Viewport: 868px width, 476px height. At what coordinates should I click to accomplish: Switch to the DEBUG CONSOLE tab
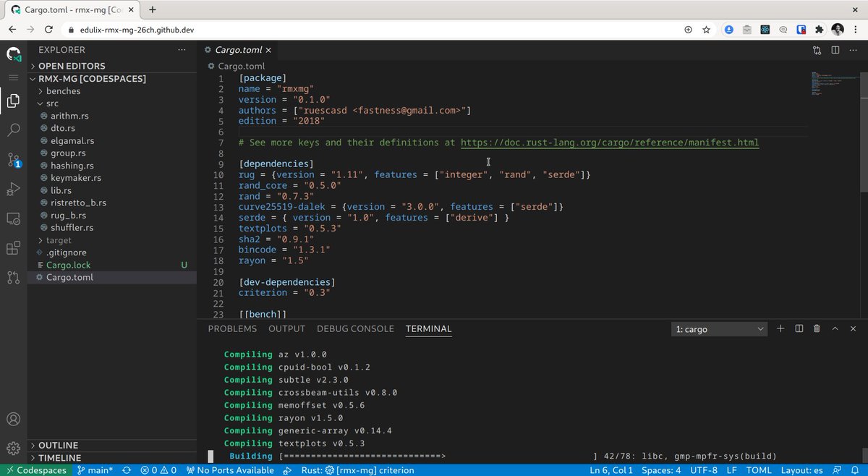[x=355, y=328]
